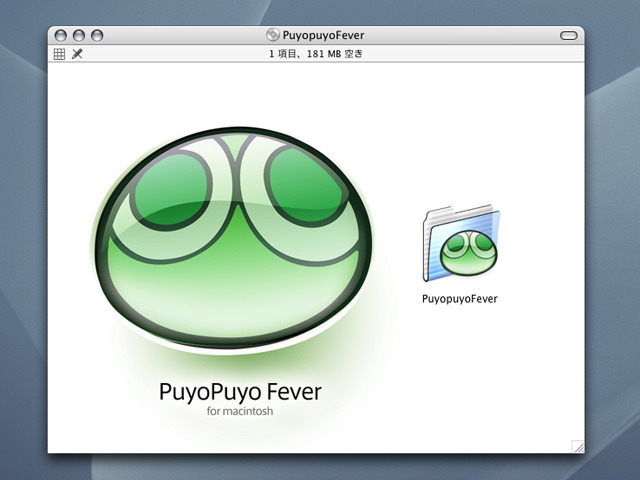Open the PuyopuyoFever folder icon
The height and width of the screenshot is (480, 640).
click(x=461, y=244)
